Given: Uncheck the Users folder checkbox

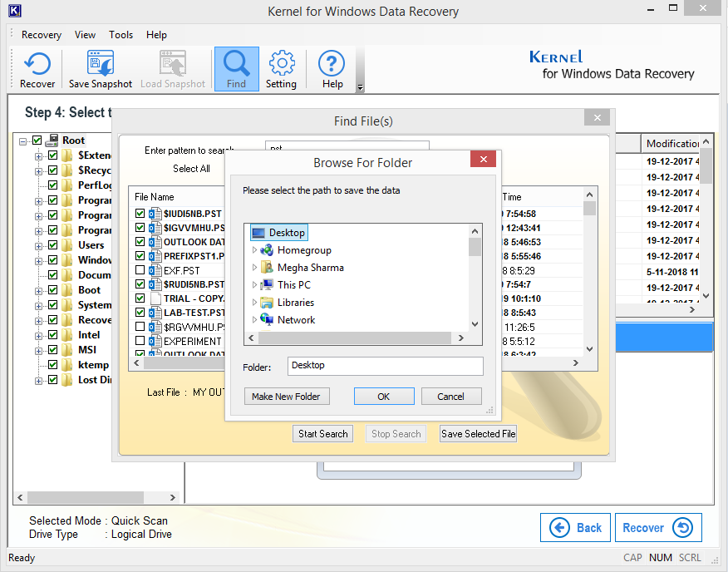Looking at the screenshot, I should (x=53, y=245).
